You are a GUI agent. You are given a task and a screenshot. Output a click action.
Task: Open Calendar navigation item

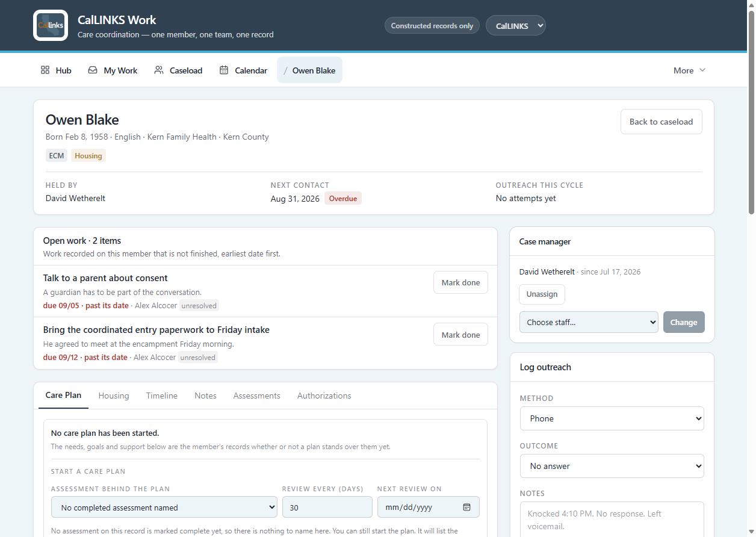(243, 70)
